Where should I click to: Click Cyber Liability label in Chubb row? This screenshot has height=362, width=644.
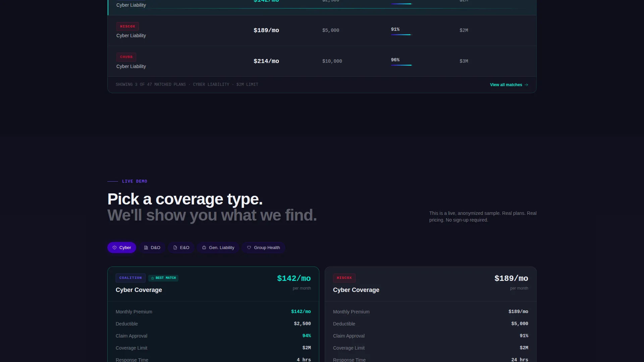pos(131,66)
